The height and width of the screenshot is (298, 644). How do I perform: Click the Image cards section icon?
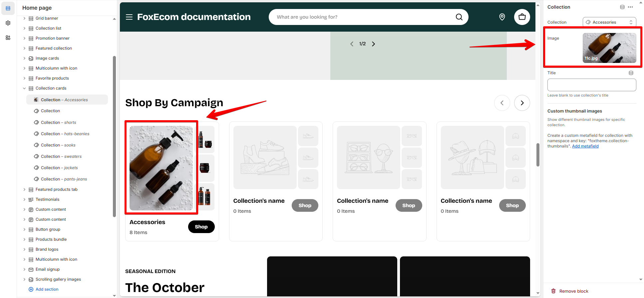tap(31, 58)
